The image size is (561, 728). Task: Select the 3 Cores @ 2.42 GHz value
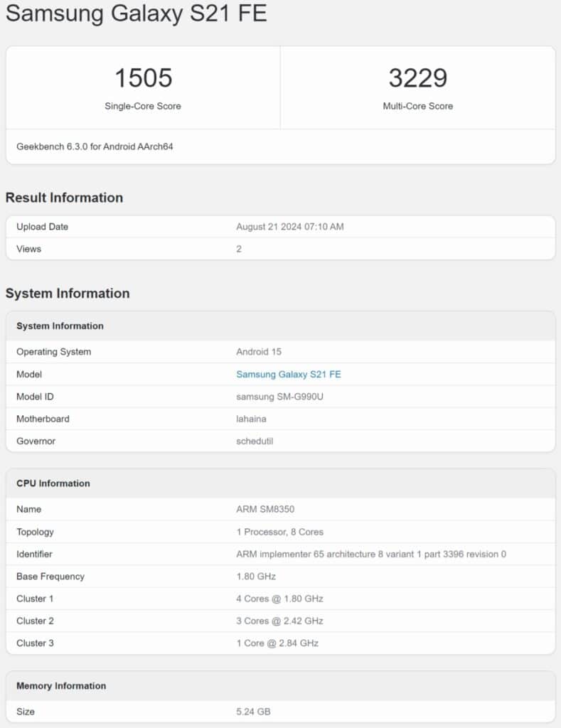279,621
